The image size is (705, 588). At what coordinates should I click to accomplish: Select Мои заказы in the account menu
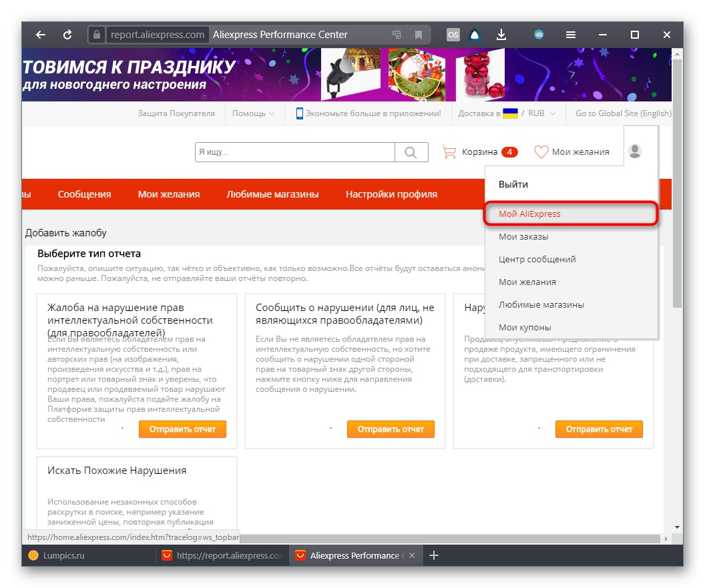pyautogui.click(x=523, y=236)
